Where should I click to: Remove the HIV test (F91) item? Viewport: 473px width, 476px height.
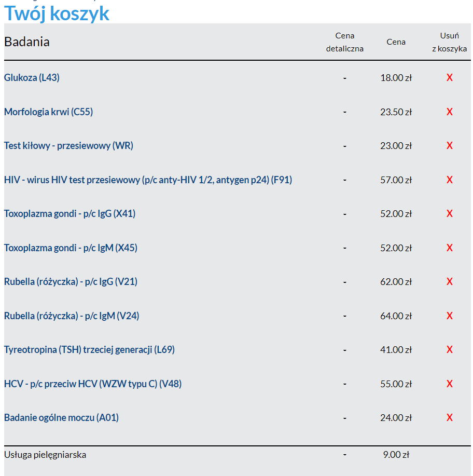click(x=450, y=180)
